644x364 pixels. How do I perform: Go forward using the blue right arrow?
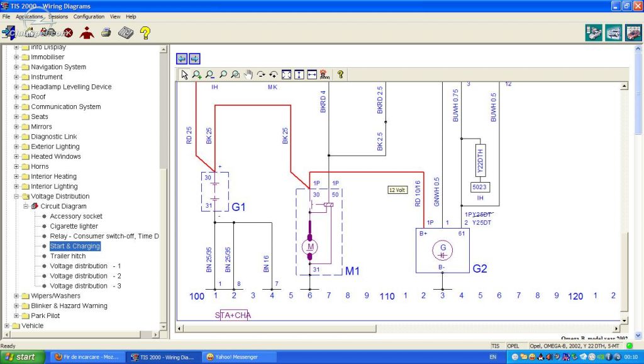point(195,59)
